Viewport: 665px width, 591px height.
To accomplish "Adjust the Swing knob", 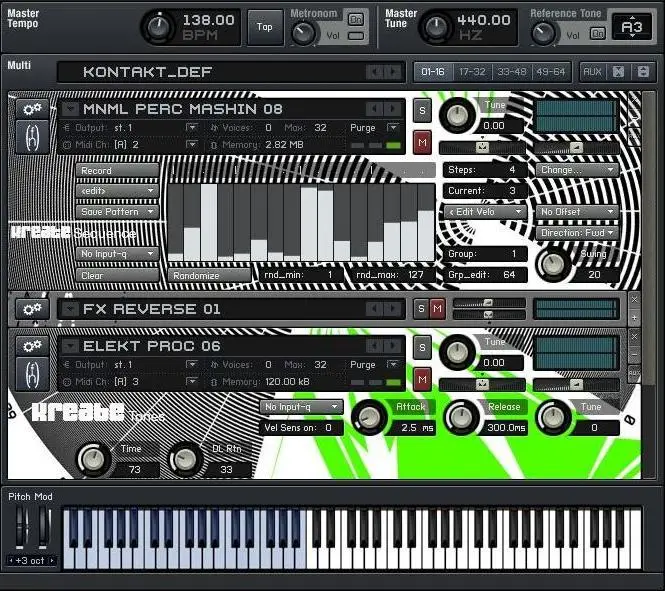I will coord(553,265).
